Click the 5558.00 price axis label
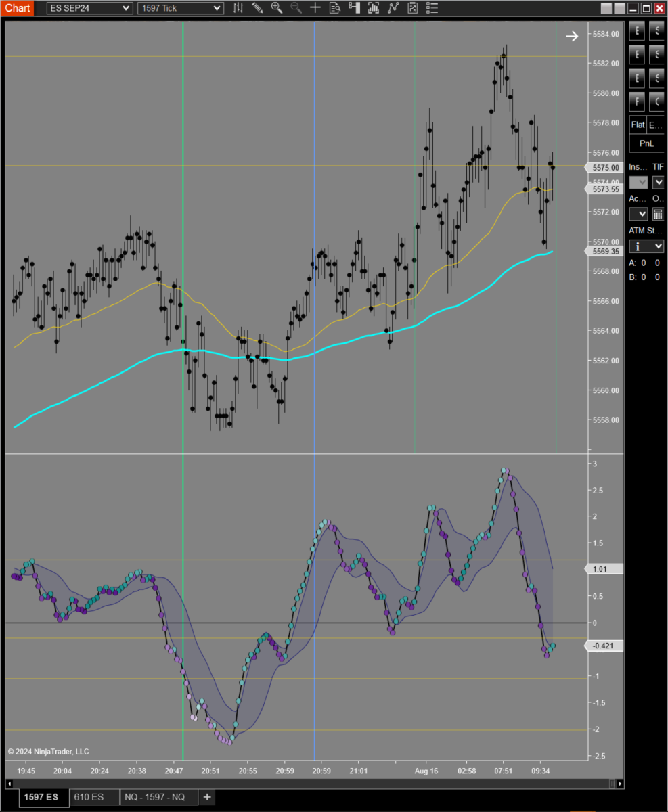This screenshot has height=812, width=668. pos(605,420)
